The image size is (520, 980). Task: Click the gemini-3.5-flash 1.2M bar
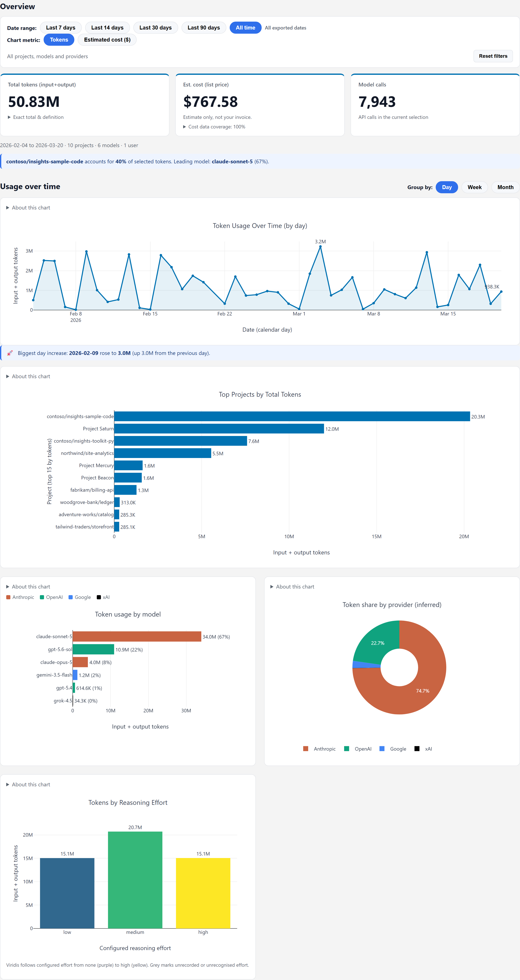coord(75,675)
